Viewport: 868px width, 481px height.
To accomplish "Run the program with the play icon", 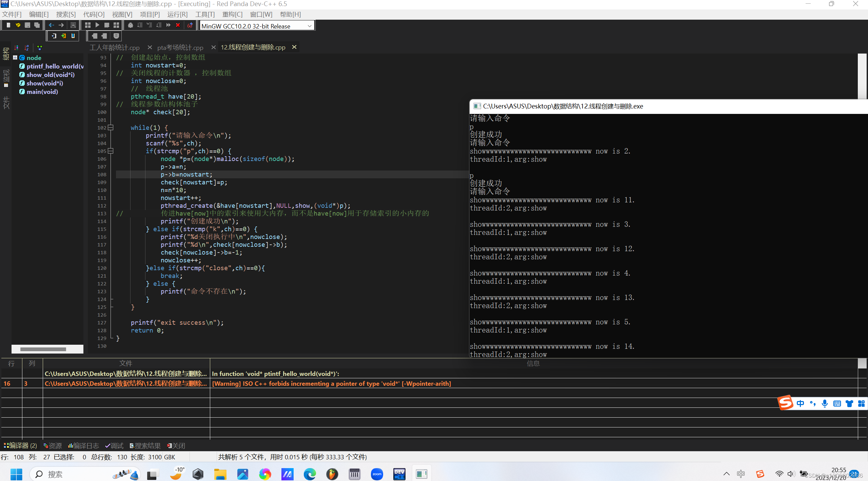I will [x=98, y=25].
